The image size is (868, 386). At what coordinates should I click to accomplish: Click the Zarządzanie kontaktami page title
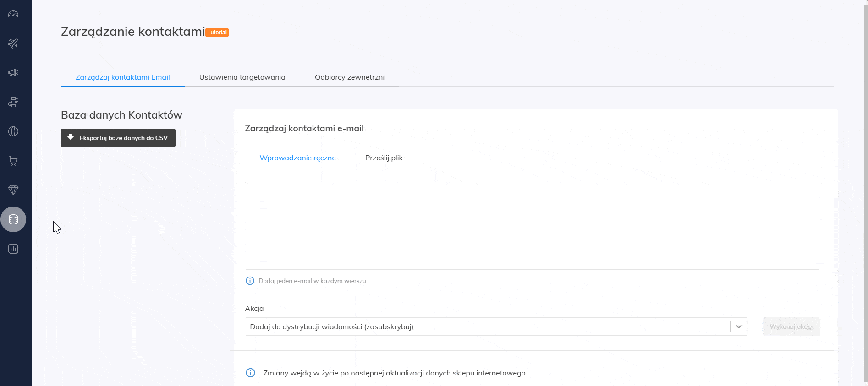(133, 32)
